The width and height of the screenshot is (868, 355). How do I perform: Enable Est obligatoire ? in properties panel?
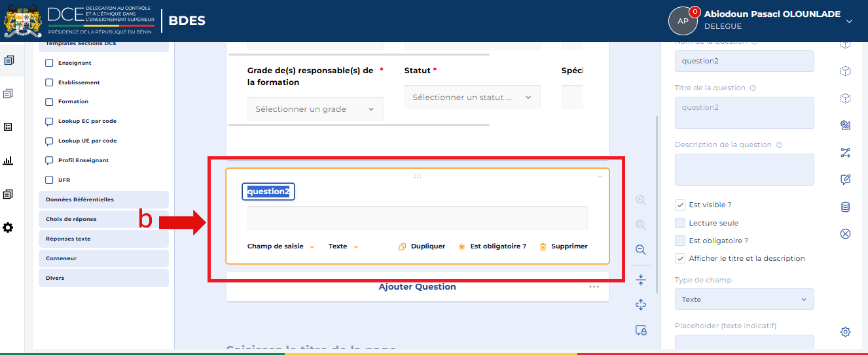[680, 241]
